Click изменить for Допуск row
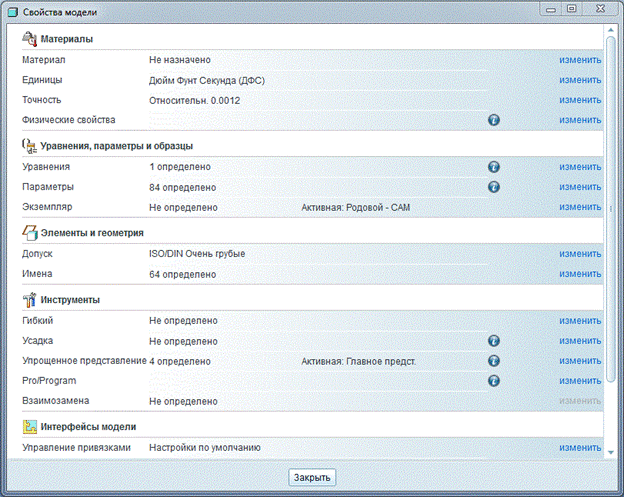The image size is (624, 497). [580, 254]
